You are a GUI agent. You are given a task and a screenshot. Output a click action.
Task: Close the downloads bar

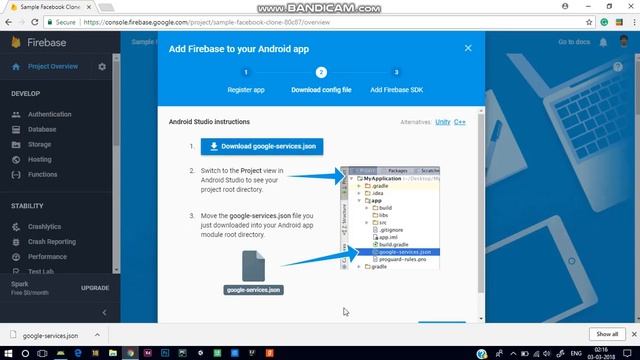pos(634,334)
